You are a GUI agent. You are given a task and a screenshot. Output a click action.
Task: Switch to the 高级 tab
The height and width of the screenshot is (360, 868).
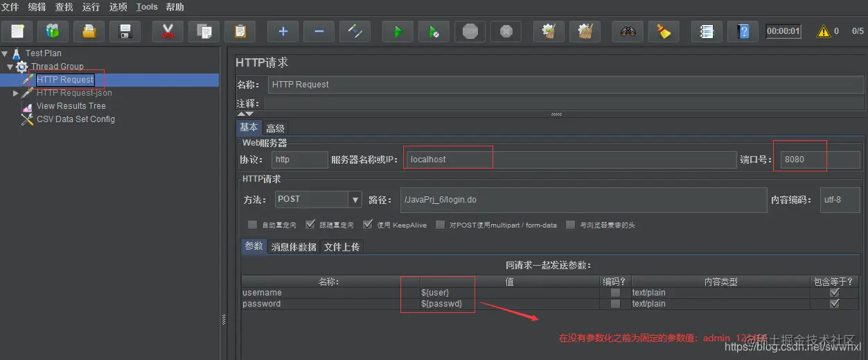pos(275,128)
